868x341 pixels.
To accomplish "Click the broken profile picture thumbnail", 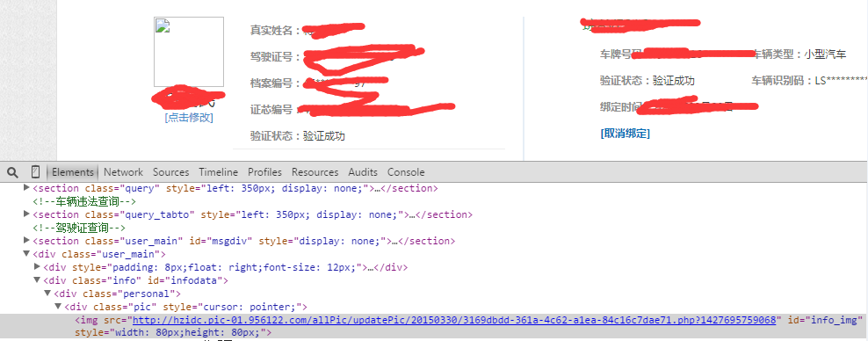I will (189, 52).
